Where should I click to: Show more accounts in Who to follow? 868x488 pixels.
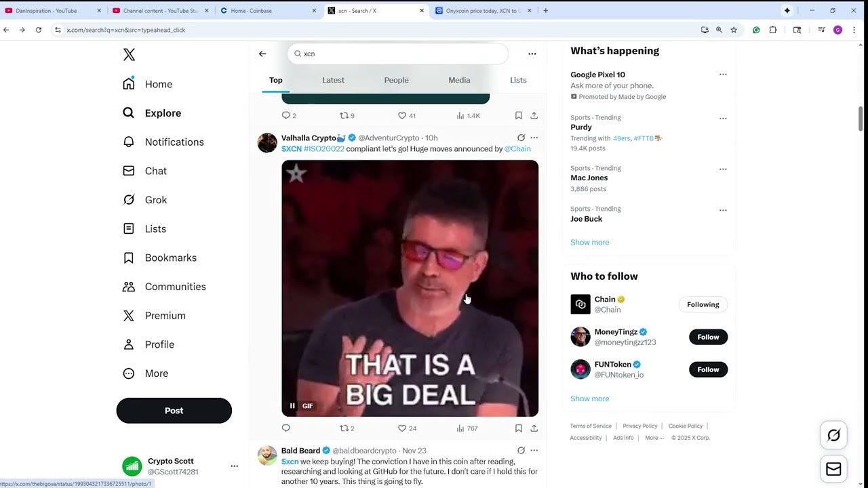(590, 399)
